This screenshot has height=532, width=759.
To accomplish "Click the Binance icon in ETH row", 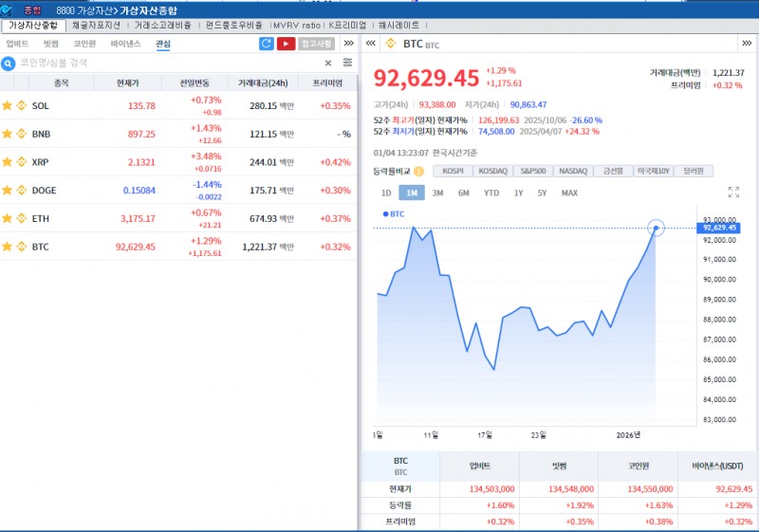I will click(21, 218).
